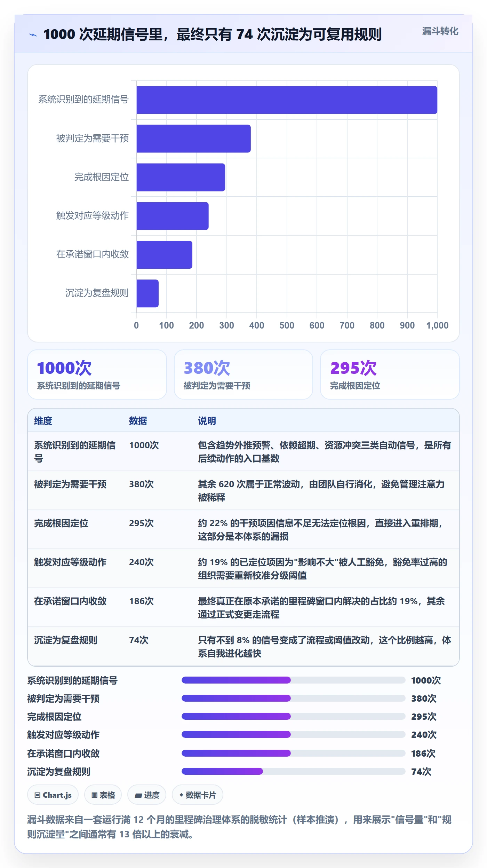The width and height of the screenshot is (487, 868).
Task: Click the x-axis label 1,000
Action: (437, 325)
